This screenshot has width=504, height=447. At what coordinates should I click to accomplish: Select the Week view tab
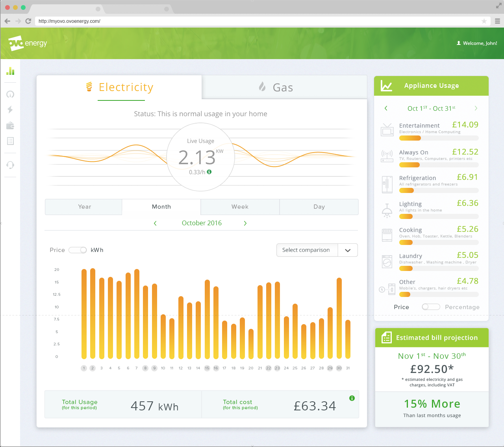[240, 207]
